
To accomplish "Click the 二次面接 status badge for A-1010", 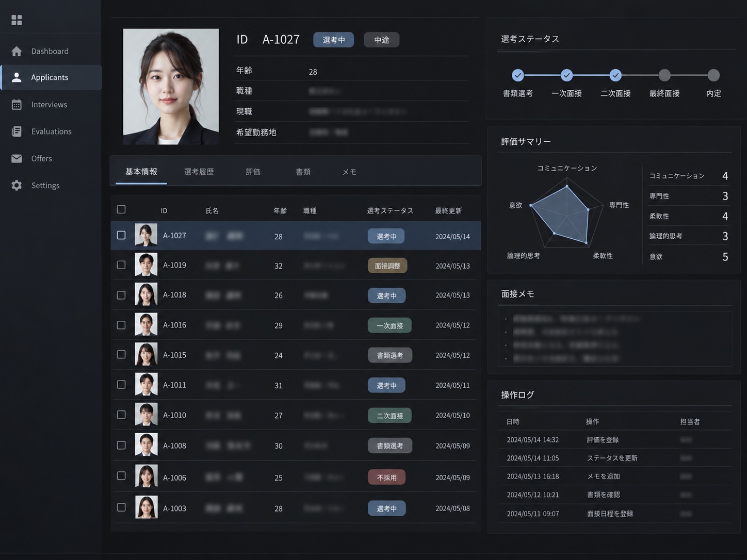I will [x=390, y=416].
